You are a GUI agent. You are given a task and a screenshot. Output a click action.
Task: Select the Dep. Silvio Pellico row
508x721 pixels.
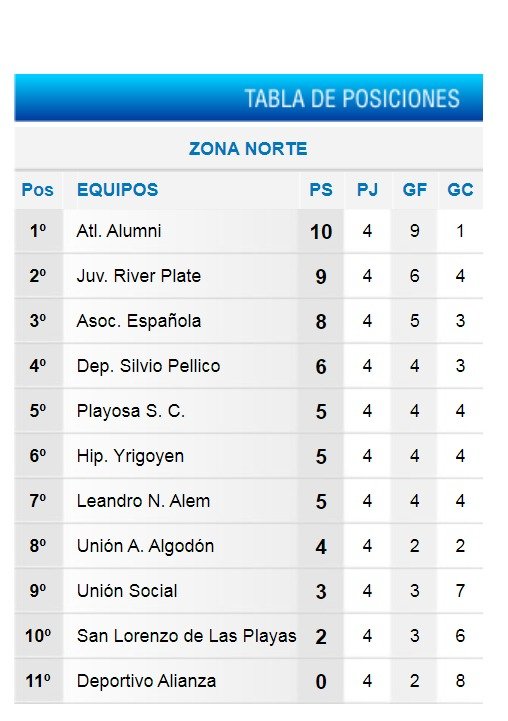click(x=248, y=366)
